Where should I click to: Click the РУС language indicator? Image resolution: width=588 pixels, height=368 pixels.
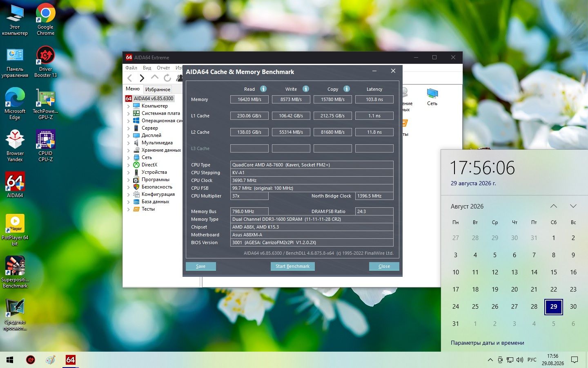(x=532, y=360)
